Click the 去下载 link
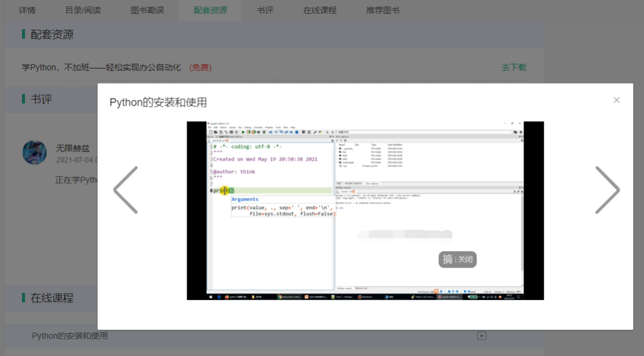Viewport: 644px width, 356px height. click(x=514, y=67)
